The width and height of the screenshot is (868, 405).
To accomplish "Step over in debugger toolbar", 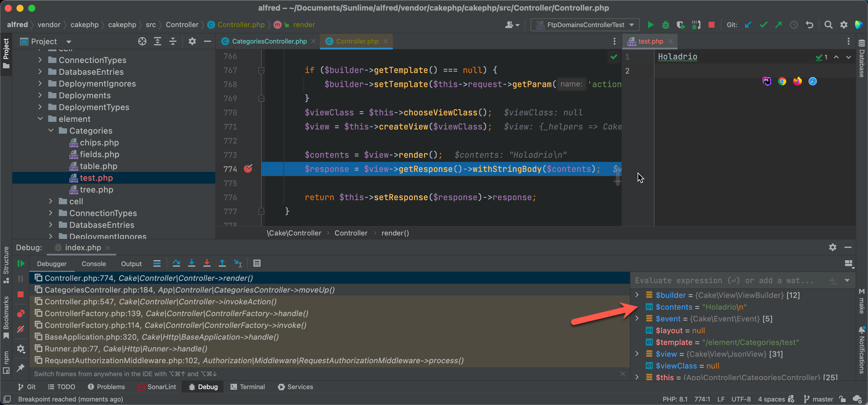I will click(x=176, y=263).
